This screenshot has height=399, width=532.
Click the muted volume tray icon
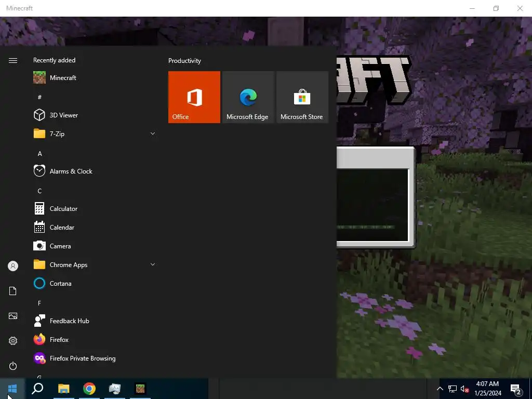pos(465,389)
